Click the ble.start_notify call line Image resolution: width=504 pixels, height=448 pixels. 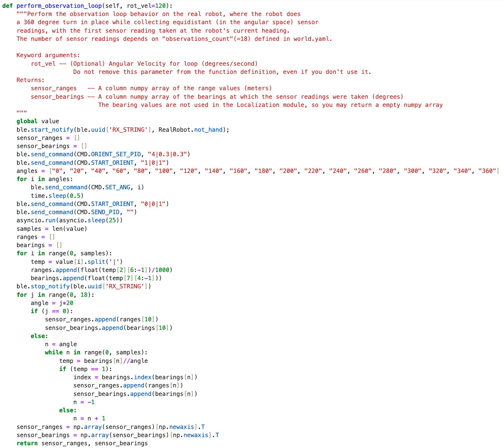123,130
